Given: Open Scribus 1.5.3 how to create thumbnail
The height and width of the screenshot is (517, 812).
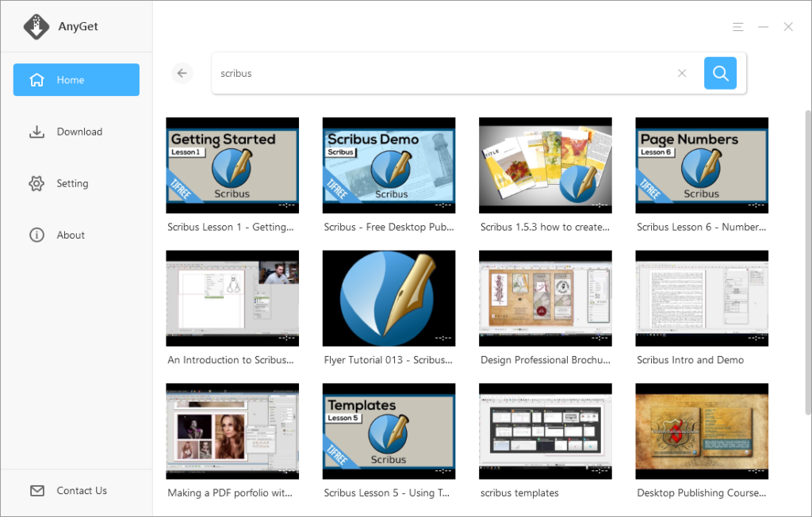Looking at the screenshot, I should coord(546,165).
